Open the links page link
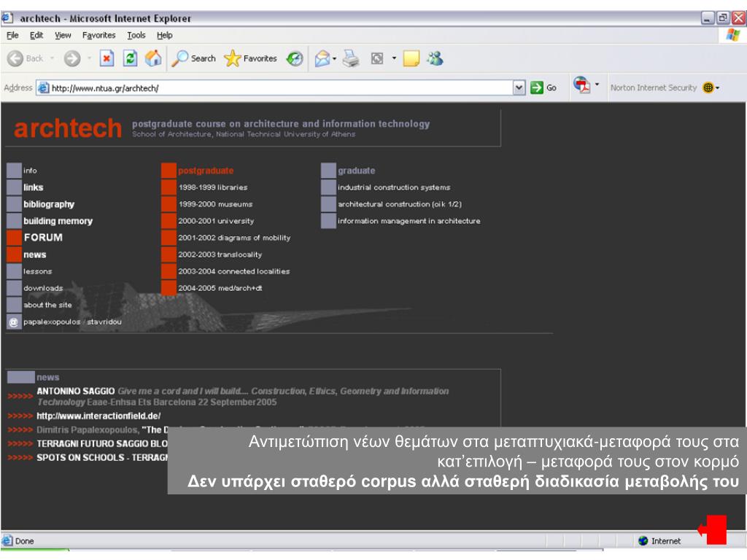The image size is (747, 560). (x=34, y=187)
